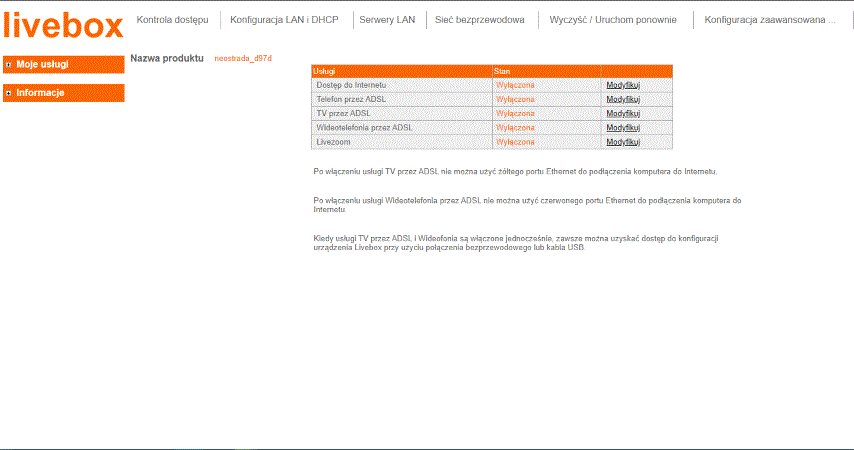Open Kontrola dostępu menu
854x450 pixels.
172,20
